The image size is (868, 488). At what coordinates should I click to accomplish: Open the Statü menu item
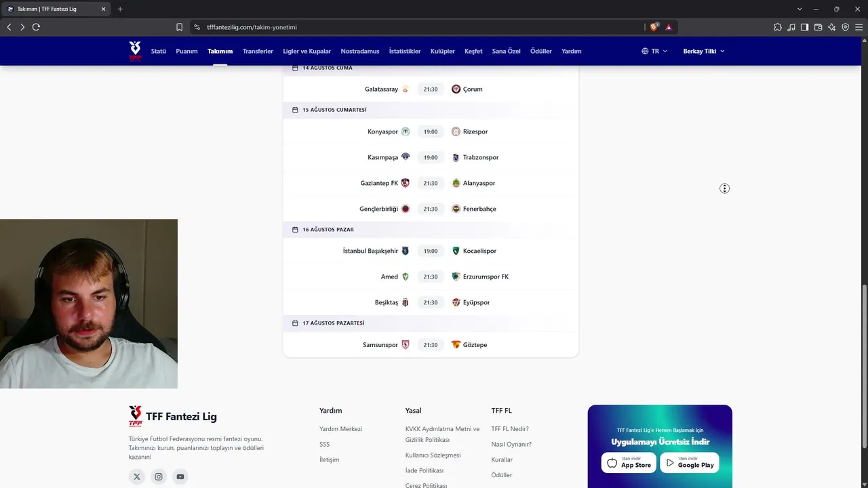click(159, 51)
